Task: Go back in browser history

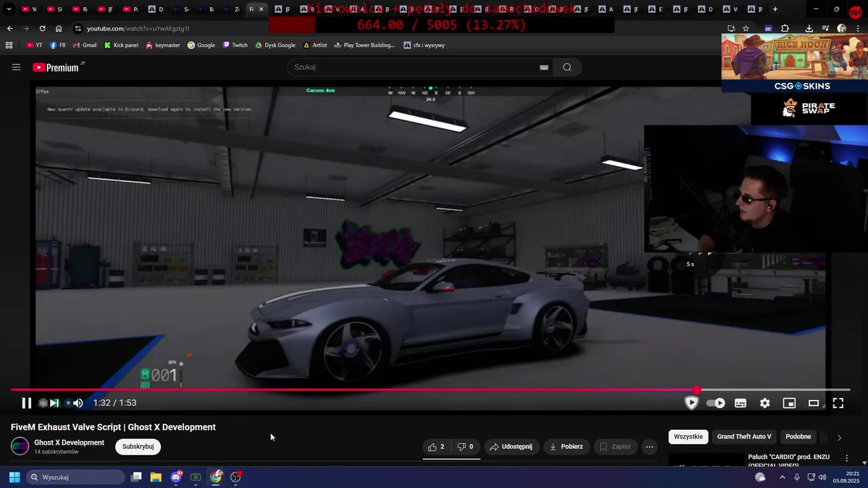Action: [x=9, y=28]
